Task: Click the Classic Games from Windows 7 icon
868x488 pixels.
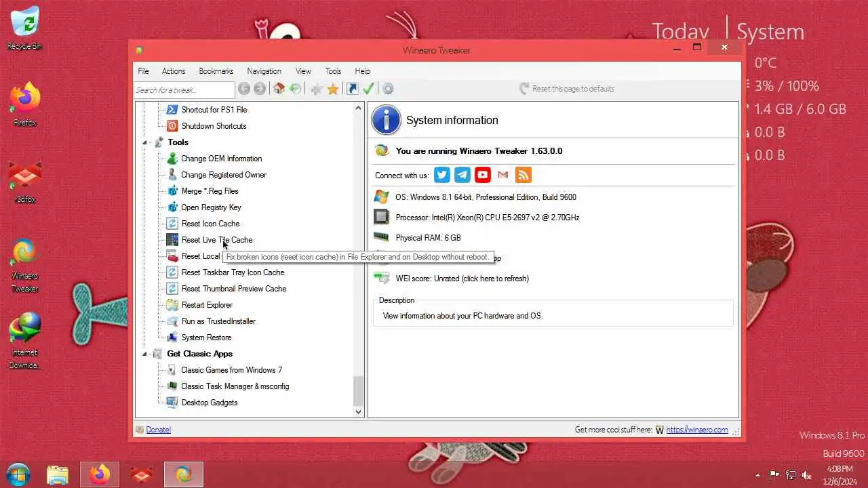Action: point(172,370)
